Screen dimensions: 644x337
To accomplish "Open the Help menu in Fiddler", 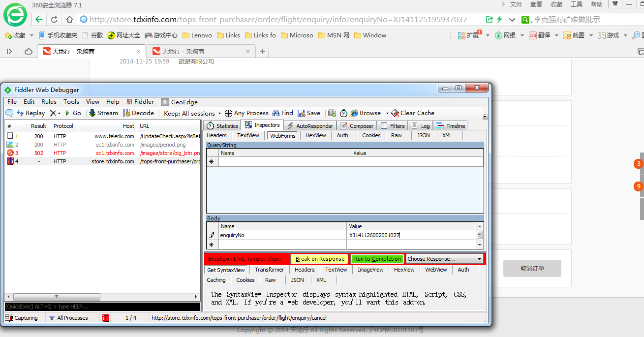I will click(x=113, y=102).
